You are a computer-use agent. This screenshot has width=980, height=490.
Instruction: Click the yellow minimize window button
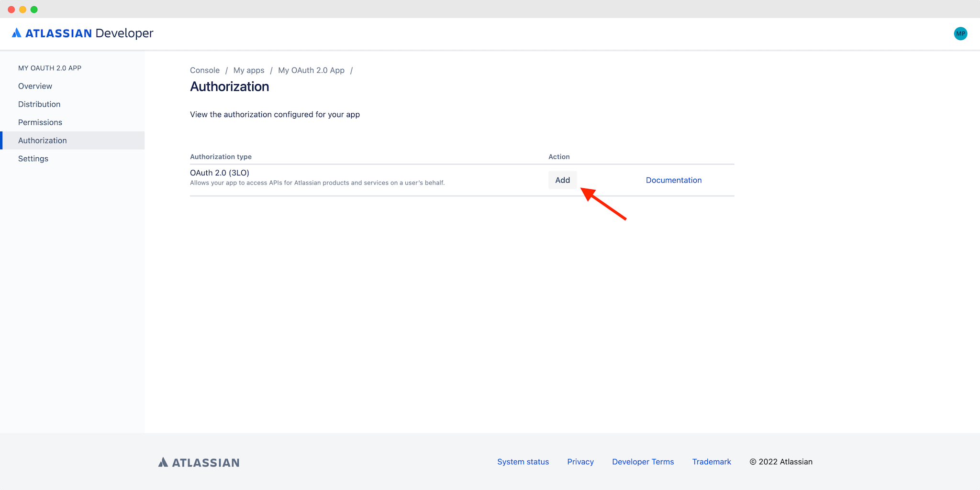pyautogui.click(x=22, y=10)
